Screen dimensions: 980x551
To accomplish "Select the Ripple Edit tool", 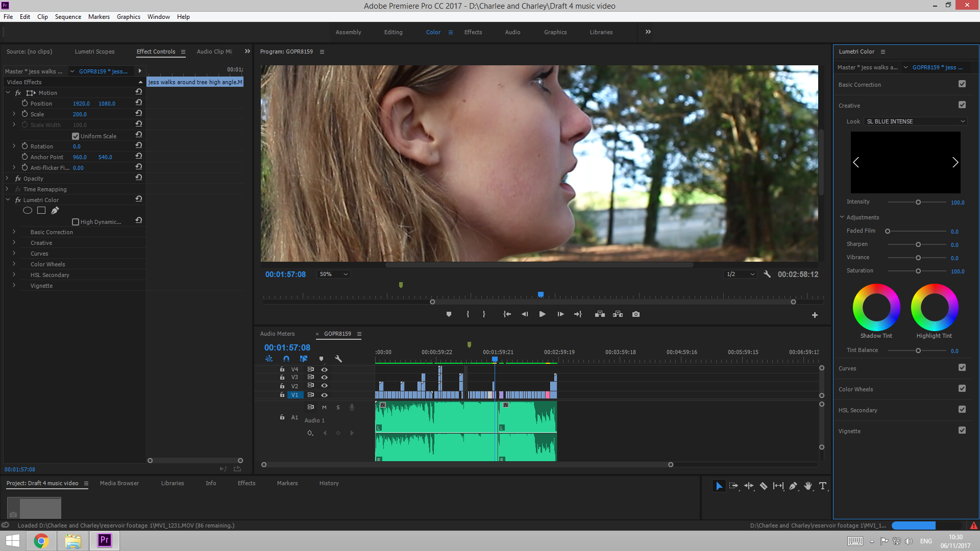I will coord(749,486).
